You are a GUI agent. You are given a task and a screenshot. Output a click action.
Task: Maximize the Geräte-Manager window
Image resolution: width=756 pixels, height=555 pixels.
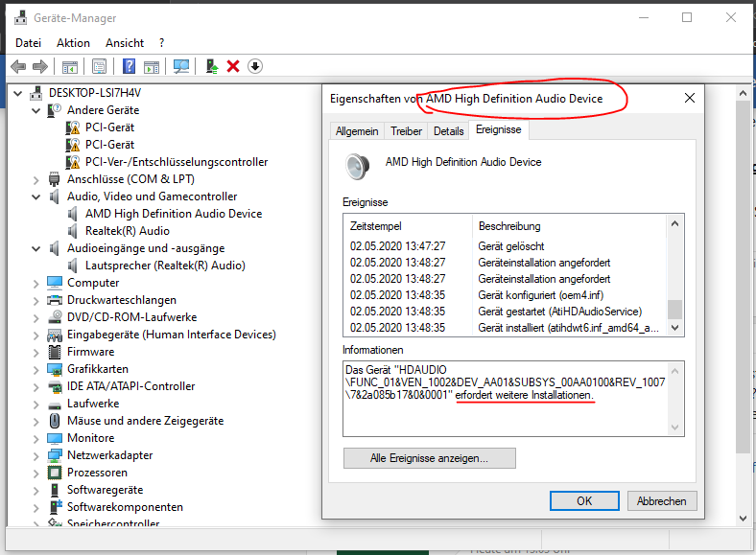[687, 18]
